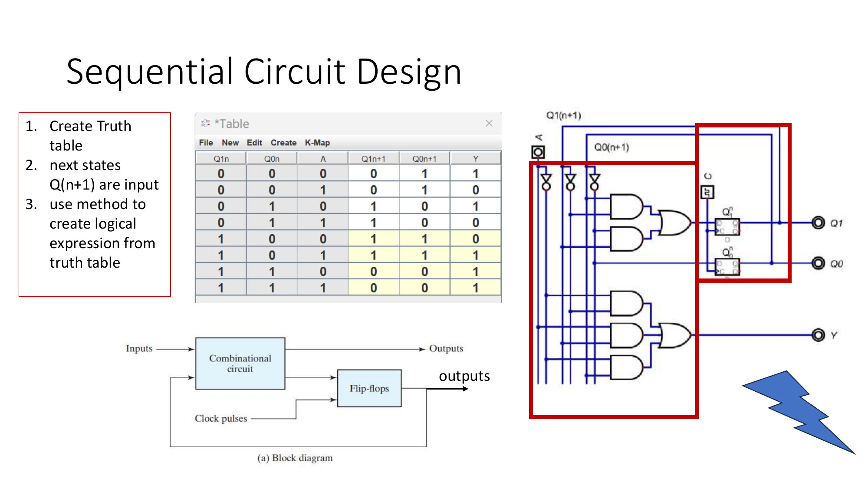Click 'next states Q(n+1) are input' text

104,174
